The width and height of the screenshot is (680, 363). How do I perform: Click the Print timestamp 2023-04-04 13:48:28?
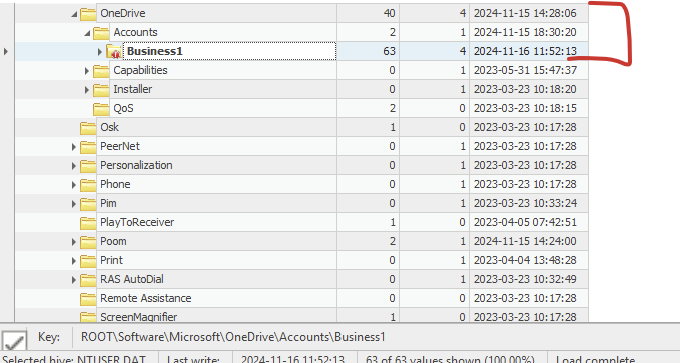click(525, 260)
